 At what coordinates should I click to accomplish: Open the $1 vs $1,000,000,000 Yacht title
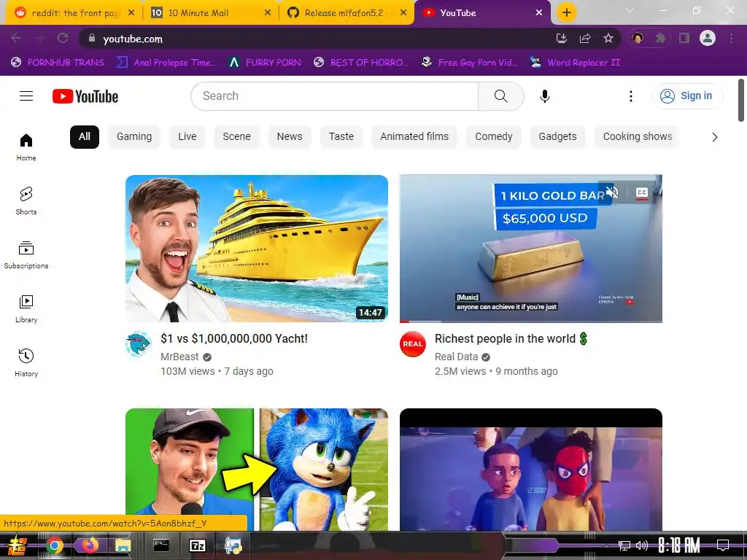(x=234, y=338)
